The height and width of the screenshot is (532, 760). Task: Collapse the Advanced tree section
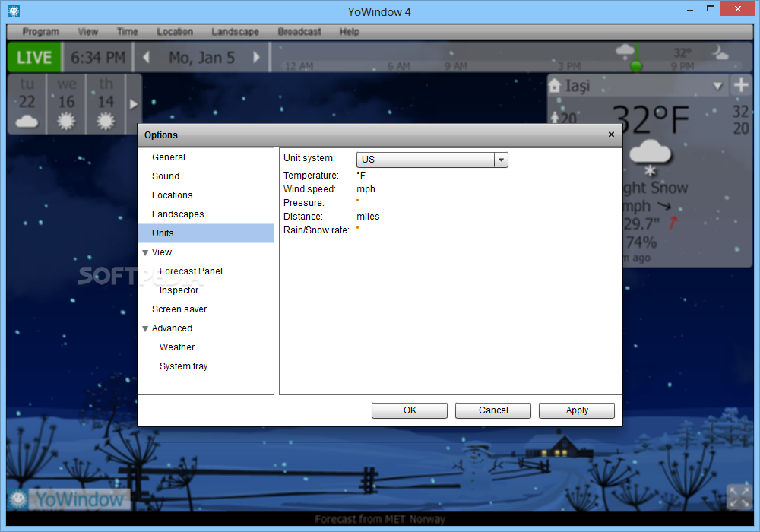(x=145, y=328)
